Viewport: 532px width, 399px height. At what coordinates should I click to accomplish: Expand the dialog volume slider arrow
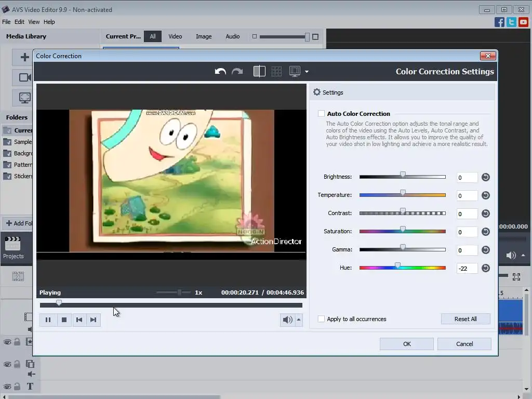pyautogui.click(x=299, y=320)
